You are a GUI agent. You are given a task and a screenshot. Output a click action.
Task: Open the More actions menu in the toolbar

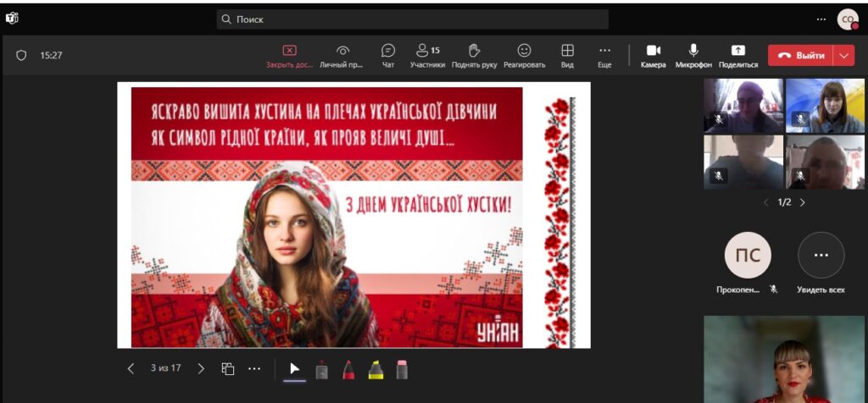pos(604,55)
